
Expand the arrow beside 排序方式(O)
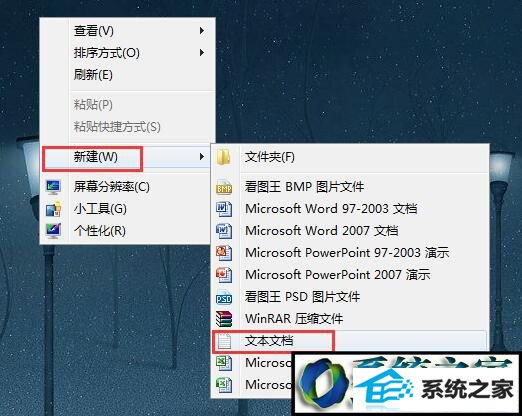coord(201,53)
